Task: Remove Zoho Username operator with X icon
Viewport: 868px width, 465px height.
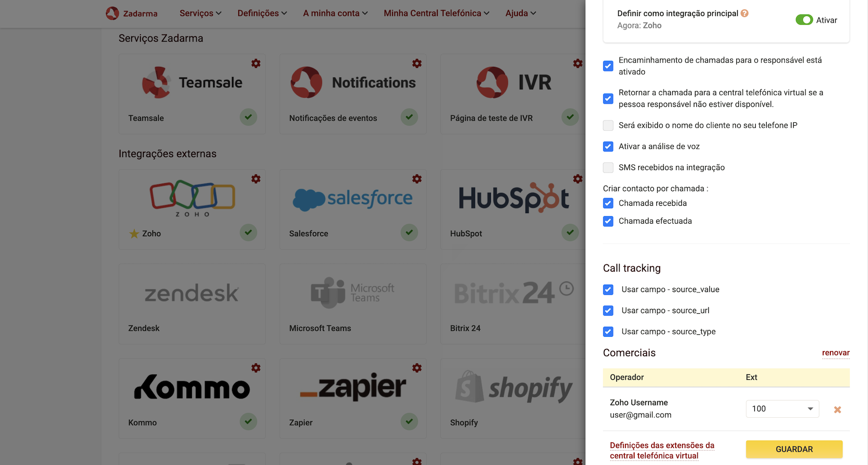Action: (838, 410)
